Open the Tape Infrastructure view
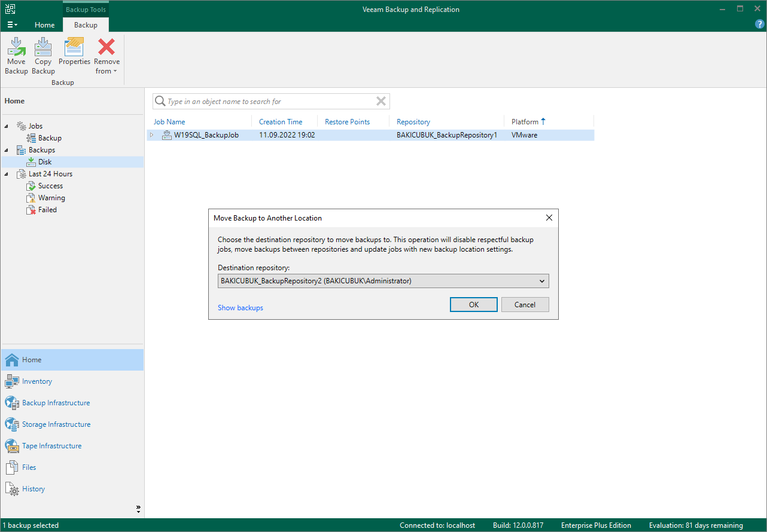Viewport: 767px width, 532px height. pyautogui.click(x=52, y=446)
